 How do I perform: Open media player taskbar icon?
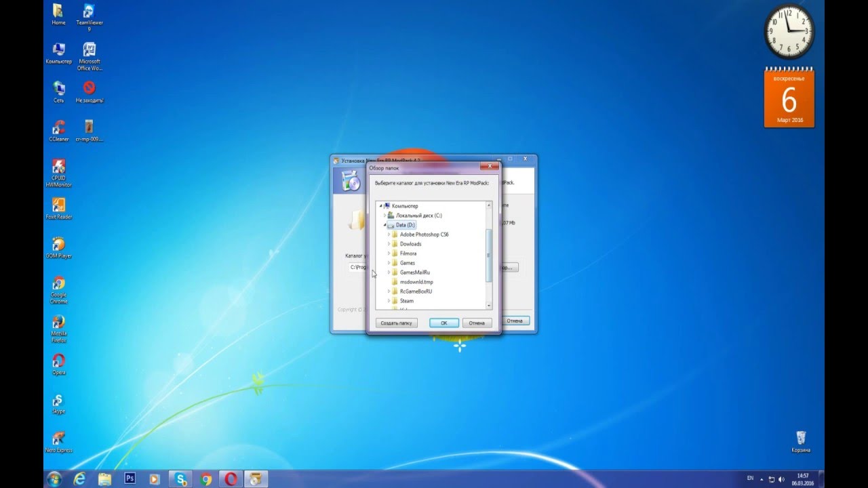155,479
